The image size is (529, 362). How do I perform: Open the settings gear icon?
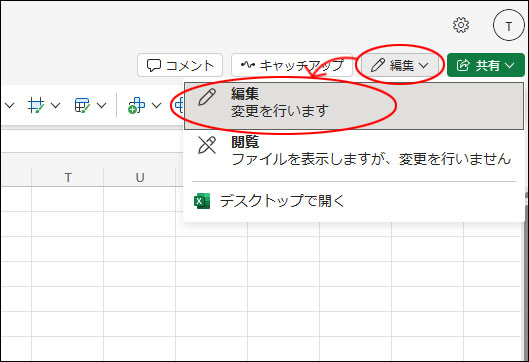pos(461,25)
